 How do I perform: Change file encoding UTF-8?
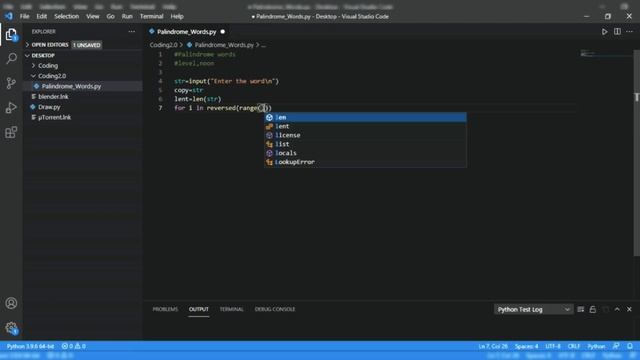(x=553, y=346)
